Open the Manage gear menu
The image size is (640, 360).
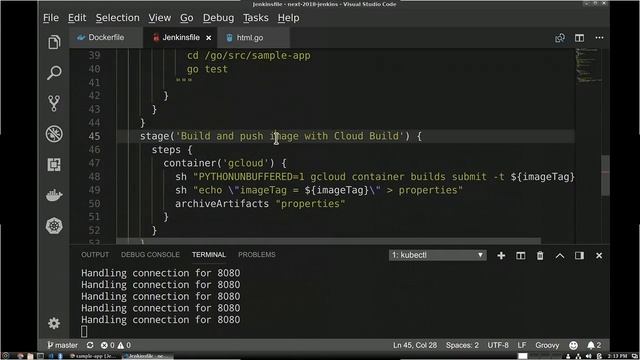click(54, 323)
